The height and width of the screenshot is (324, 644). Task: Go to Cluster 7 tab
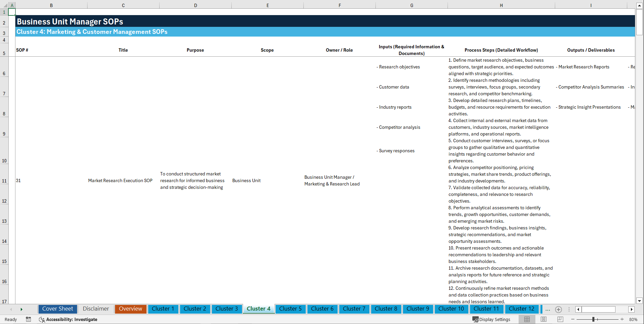[x=354, y=309]
